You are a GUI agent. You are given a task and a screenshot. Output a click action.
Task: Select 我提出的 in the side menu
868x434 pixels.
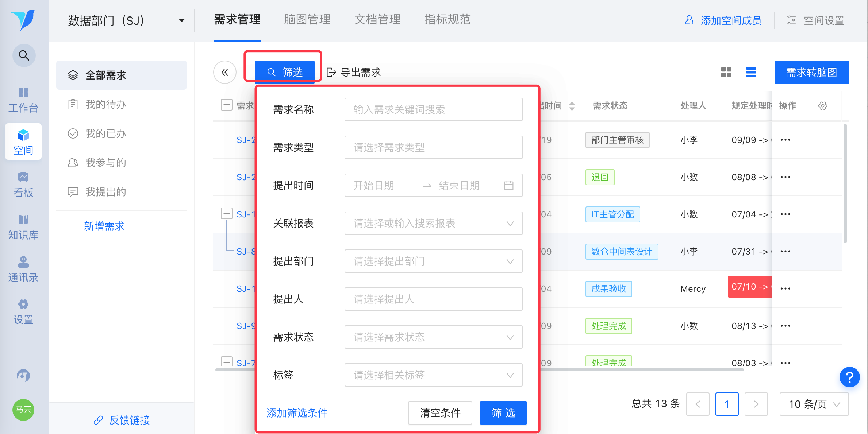pos(122,192)
